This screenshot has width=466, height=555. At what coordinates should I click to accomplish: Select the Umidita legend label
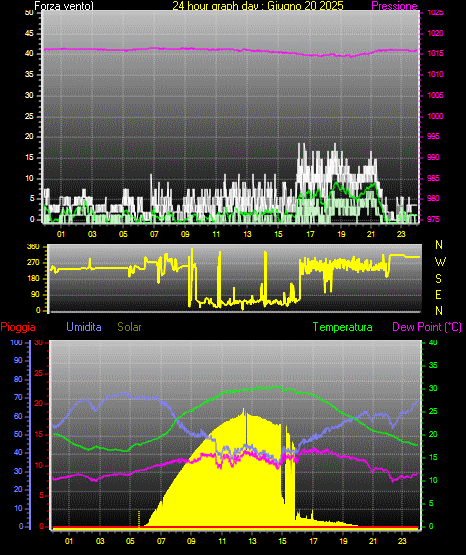click(84, 327)
